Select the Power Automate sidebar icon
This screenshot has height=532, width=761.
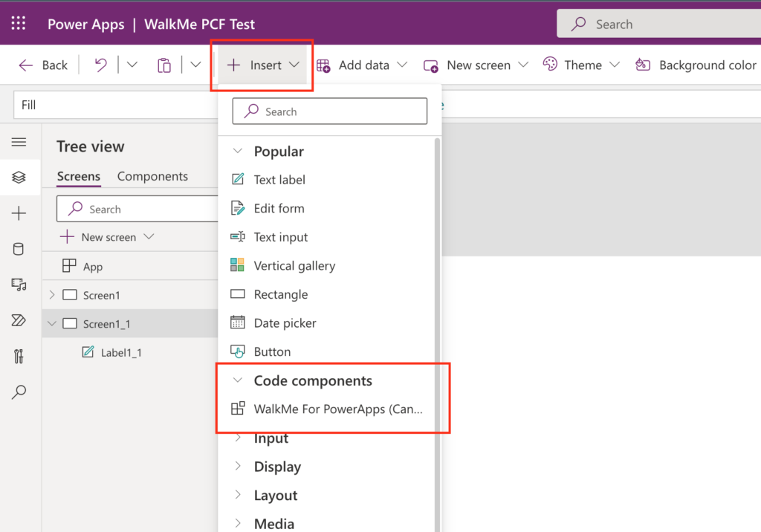tap(20, 320)
